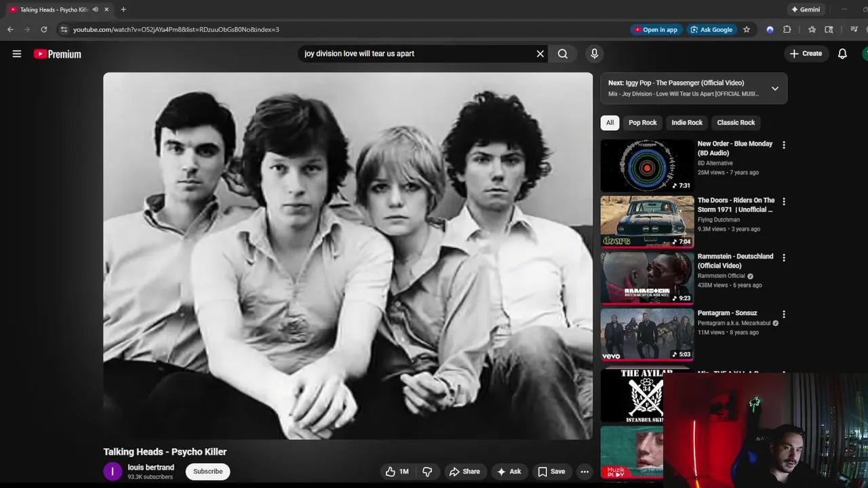Close the Talking Heads tab
Image resolution: width=868 pixels, height=488 pixels.
click(106, 9)
